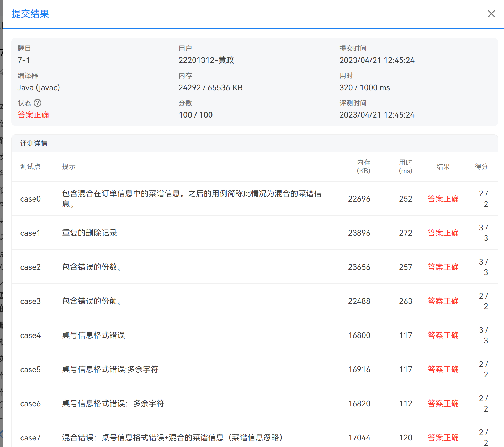Screen dimensions: 504x447
Task: Click the username 22201312-黄政
Action: pyautogui.click(x=206, y=60)
